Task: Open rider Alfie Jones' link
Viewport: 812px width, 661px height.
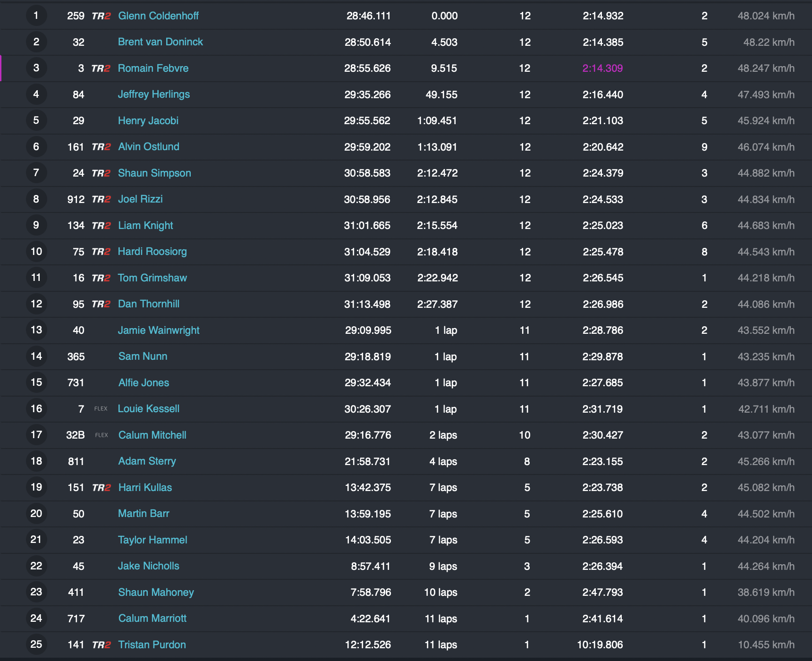Action: tap(144, 383)
